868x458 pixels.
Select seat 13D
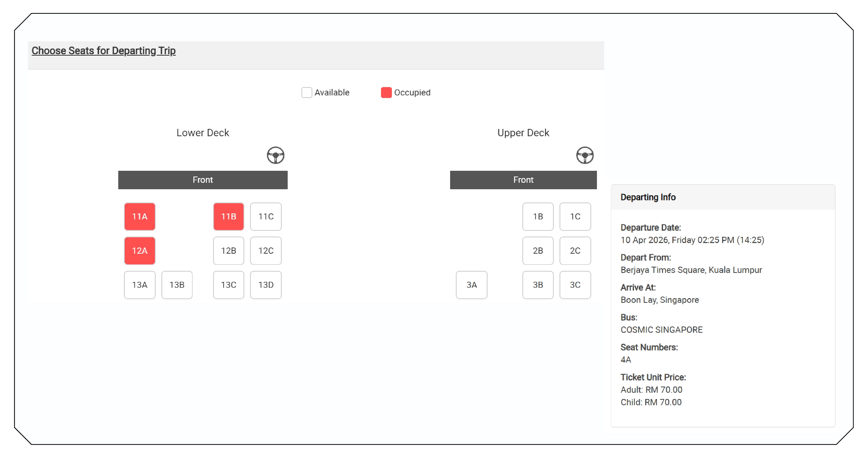click(266, 285)
